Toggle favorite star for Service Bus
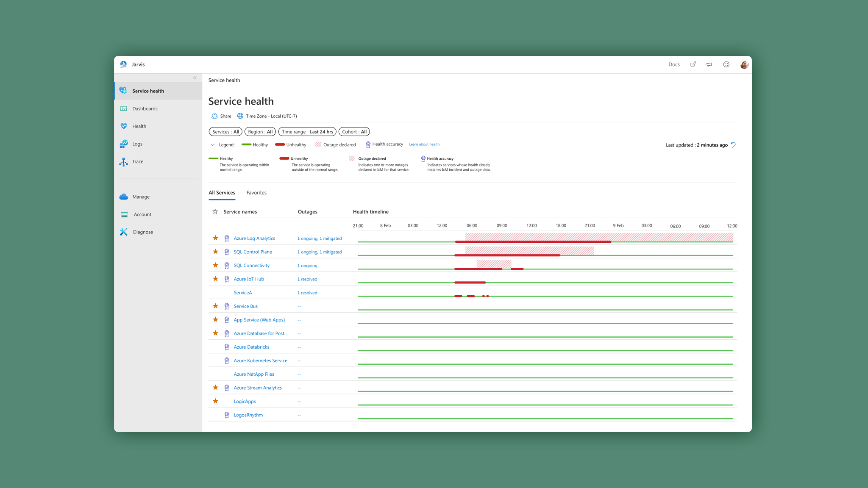The width and height of the screenshot is (868, 488). click(215, 306)
